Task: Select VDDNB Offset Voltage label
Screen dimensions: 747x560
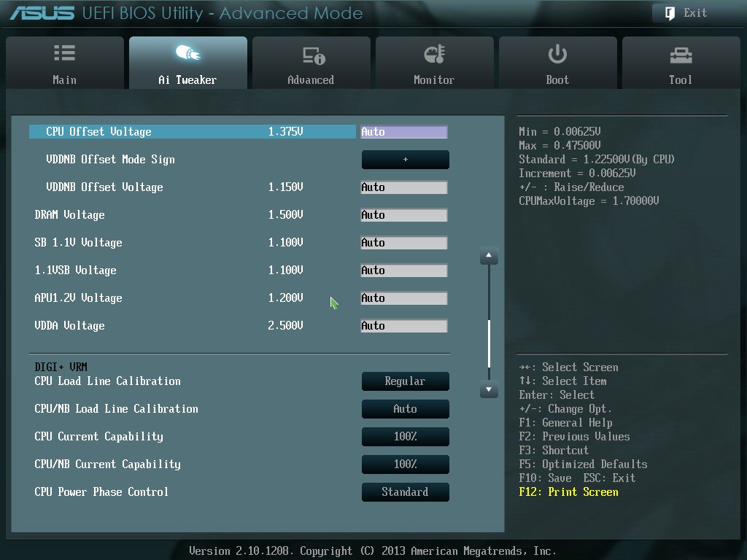Action: click(104, 187)
